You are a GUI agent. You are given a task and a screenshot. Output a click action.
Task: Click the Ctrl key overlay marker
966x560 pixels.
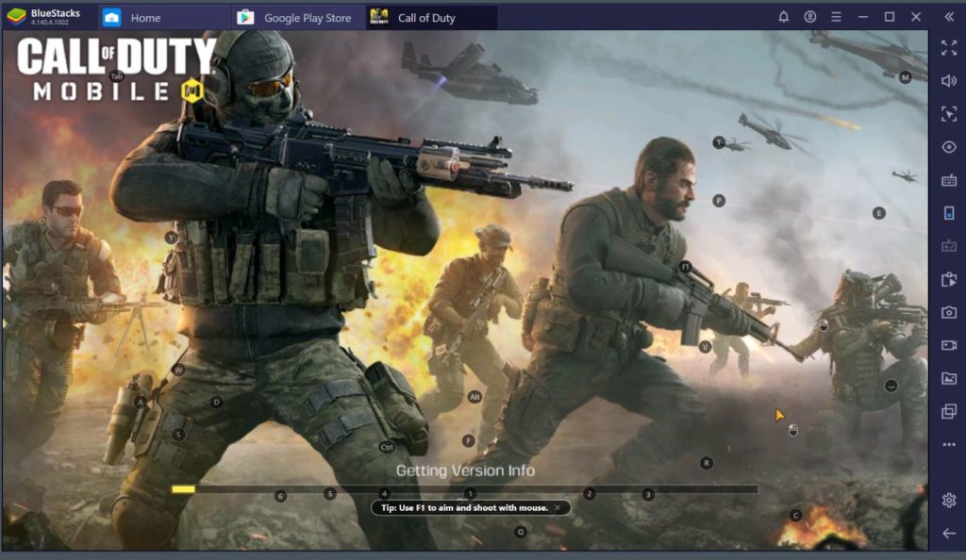point(387,447)
